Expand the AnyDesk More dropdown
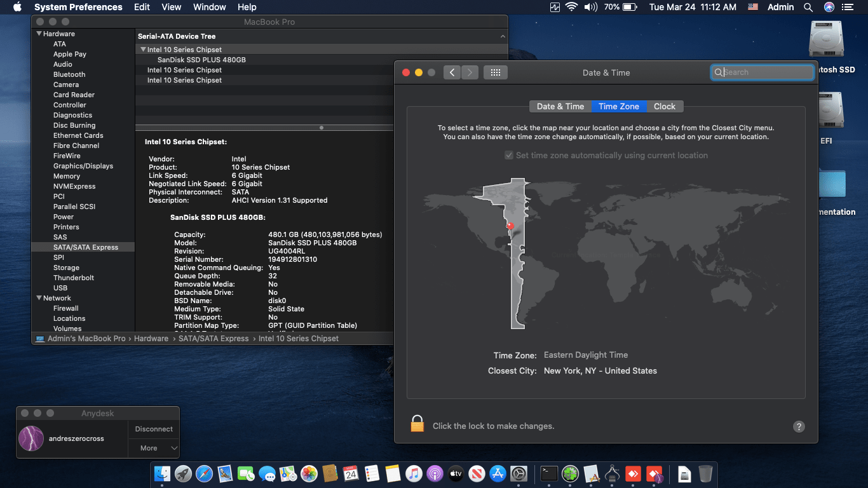Viewport: 868px width, 488px height. click(154, 448)
